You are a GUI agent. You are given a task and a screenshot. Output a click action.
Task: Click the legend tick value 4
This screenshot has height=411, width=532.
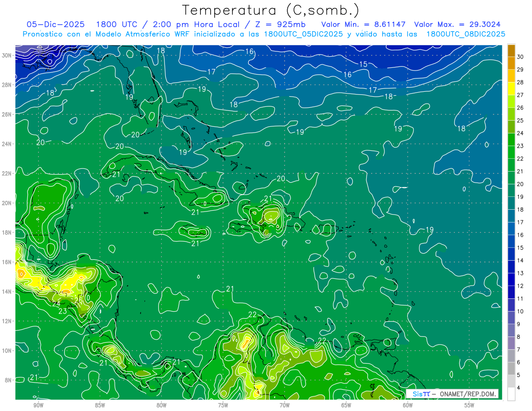(519, 388)
